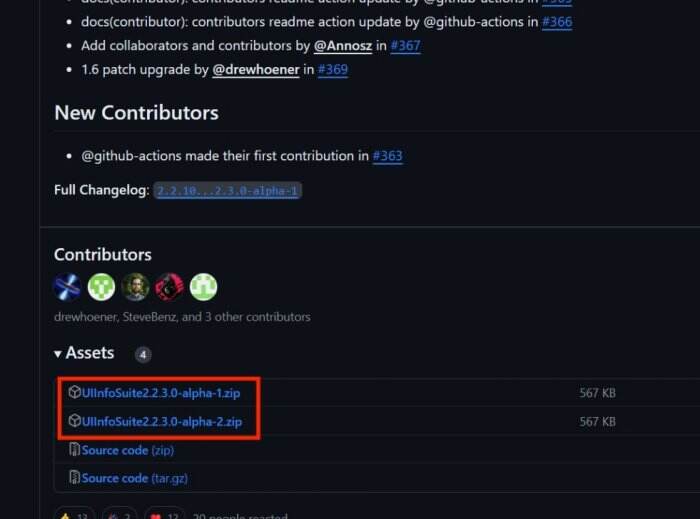Visit @drewhoener's profile mention
This screenshot has height=519, width=700.
tap(256, 70)
